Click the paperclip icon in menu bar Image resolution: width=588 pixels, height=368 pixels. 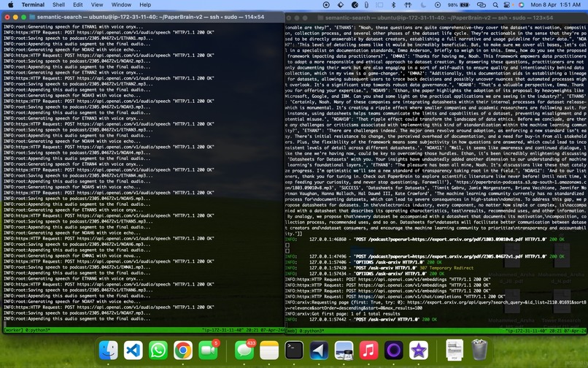pos(366,5)
